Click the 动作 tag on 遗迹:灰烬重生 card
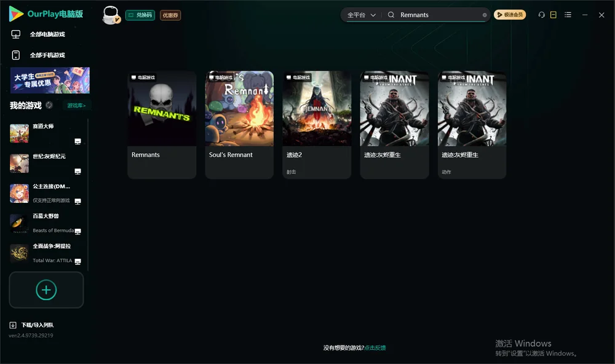The width and height of the screenshot is (615, 364). 446,172
